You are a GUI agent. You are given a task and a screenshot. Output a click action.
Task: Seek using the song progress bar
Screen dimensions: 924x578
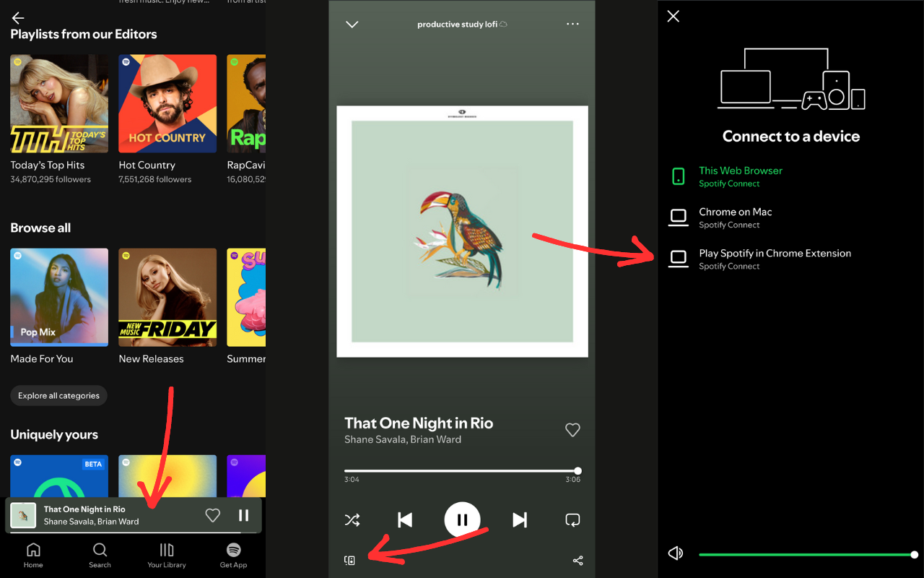click(462, 471)
